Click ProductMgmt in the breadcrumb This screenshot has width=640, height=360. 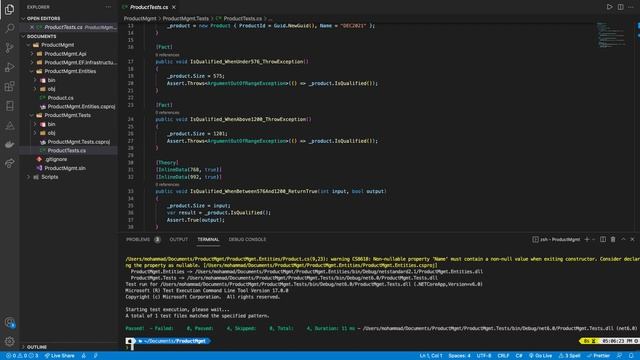tap(140, 18)
